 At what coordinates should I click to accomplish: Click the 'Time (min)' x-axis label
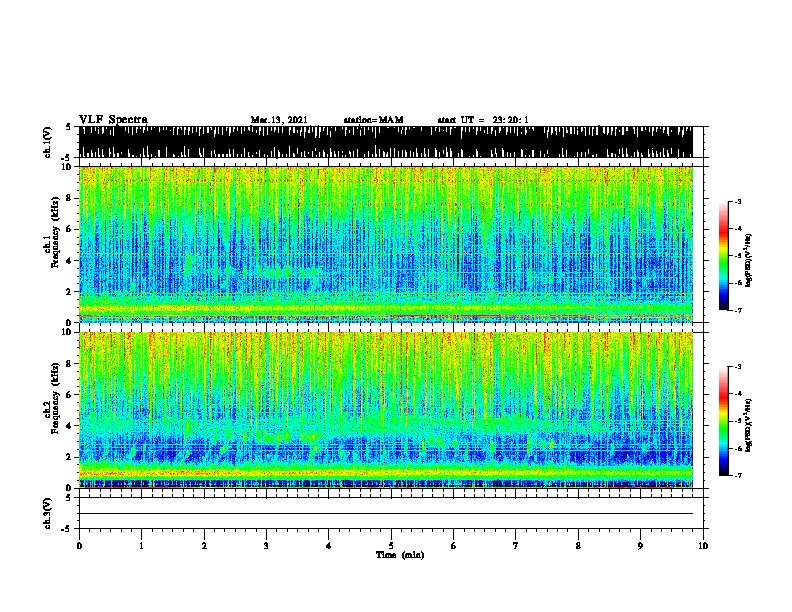tap(400, 555)
